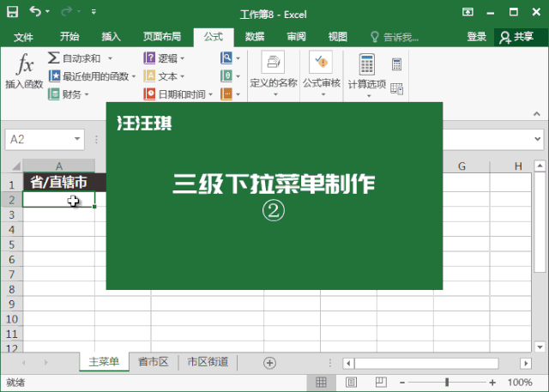Image resolution: width=549 pixels, height=392 pixels.
Task: Click 登录 to sign in
Action: [477, 37]
